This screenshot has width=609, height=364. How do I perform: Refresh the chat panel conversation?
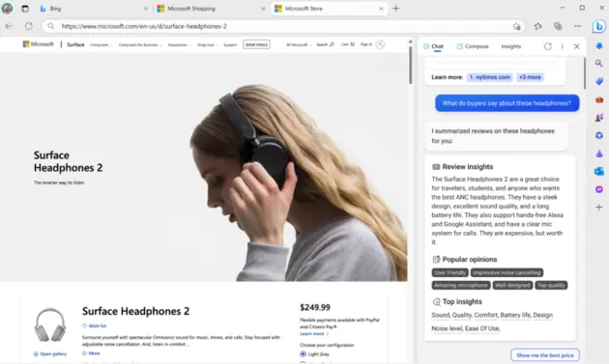[548, 46]
